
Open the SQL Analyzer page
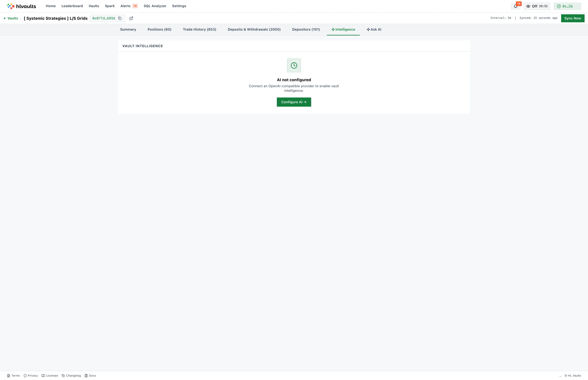[x=155, y=6]
